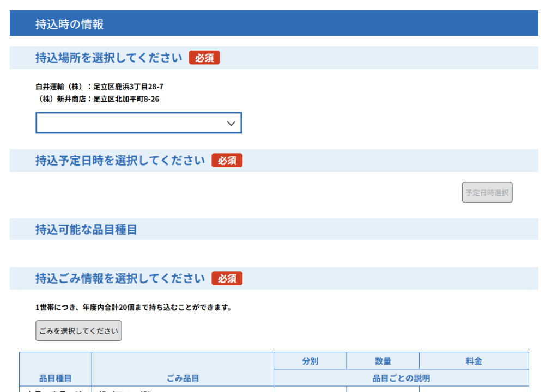Click the chevron arrow in the location combo box
Screen dimensions: 558x392
point(231,124)
